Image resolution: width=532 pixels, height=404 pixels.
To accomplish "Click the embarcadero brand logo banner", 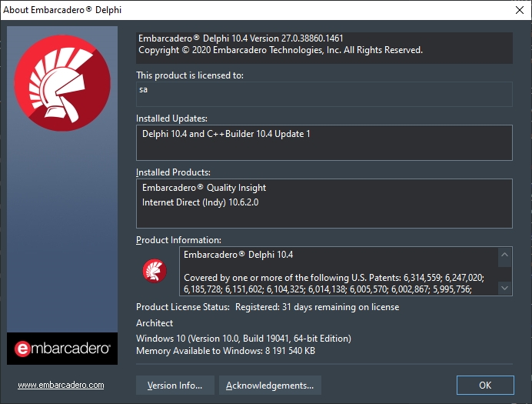I will coord(62,349).
